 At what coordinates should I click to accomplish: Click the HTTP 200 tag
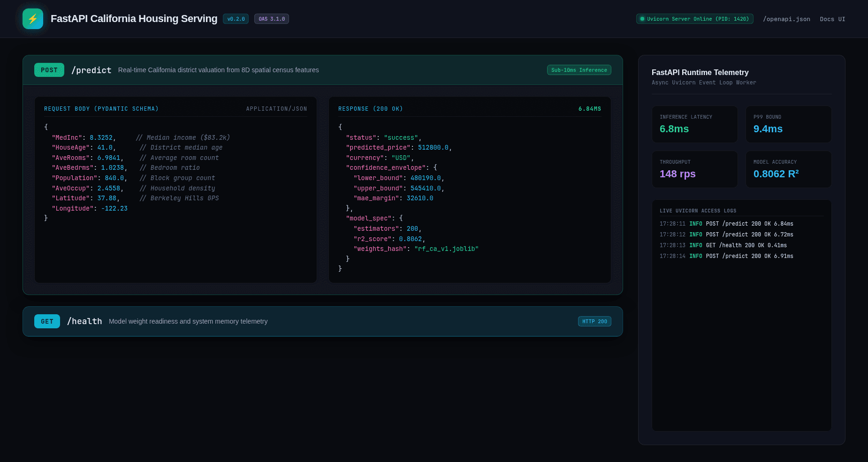pos(594,321)
